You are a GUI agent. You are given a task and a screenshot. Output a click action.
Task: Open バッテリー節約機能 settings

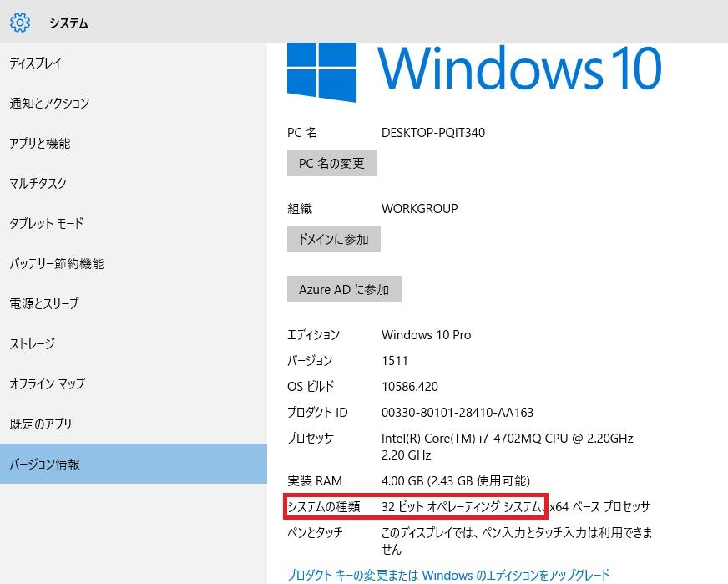pyautogui.click(x=134, y=263)
